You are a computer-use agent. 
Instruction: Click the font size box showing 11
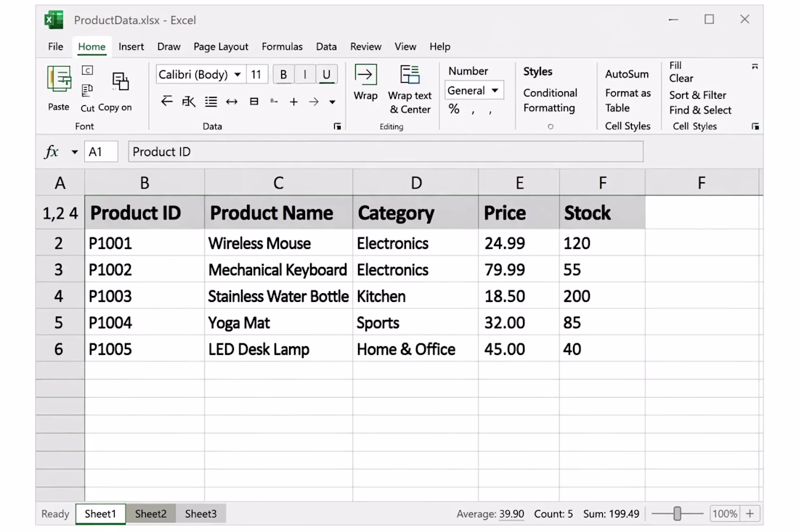(256, 75)
